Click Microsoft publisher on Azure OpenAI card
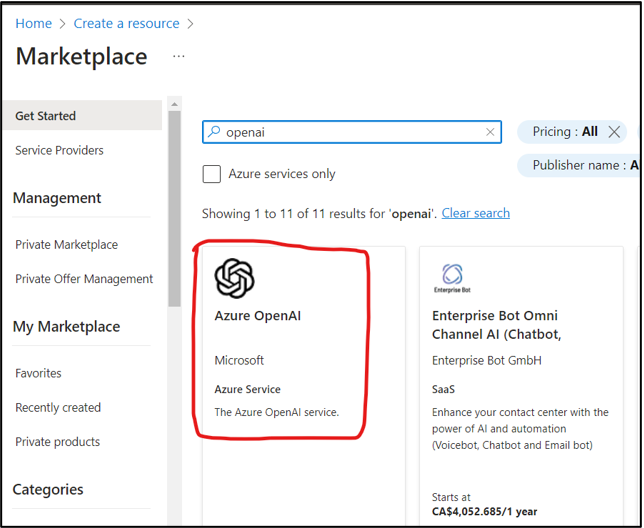Image resolution: width=644 pixels, height=528 pixels. (239, 360)
